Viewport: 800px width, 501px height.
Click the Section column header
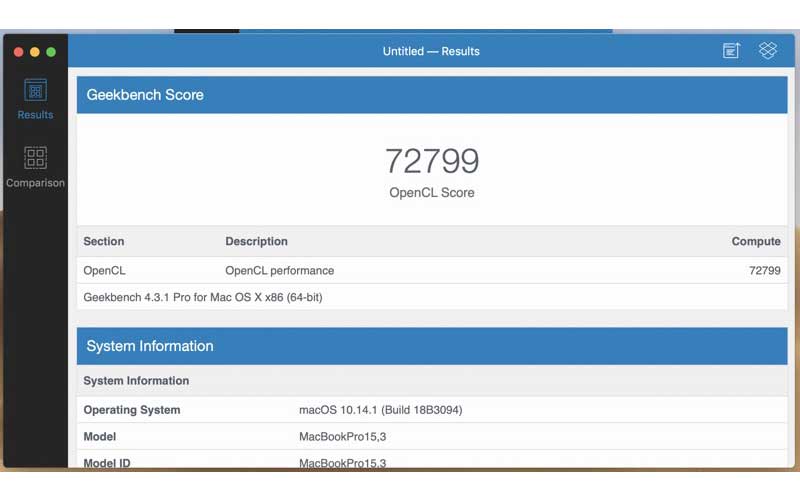point(104,241)
